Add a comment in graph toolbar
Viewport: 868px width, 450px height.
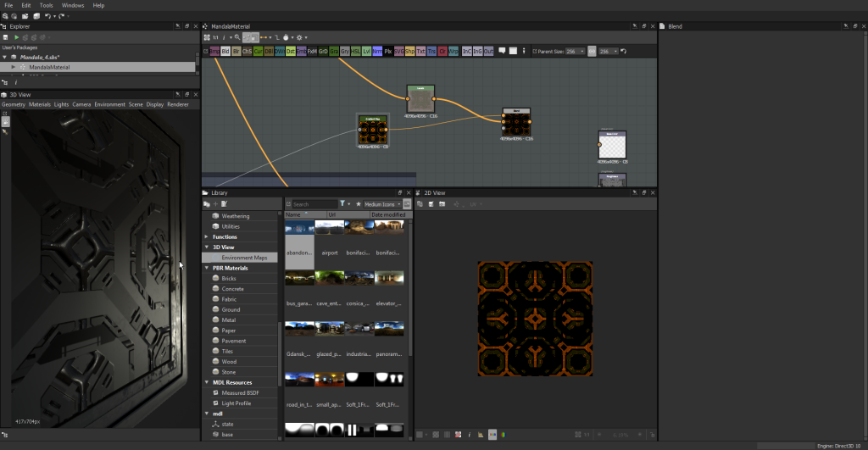tap(502, 51)
